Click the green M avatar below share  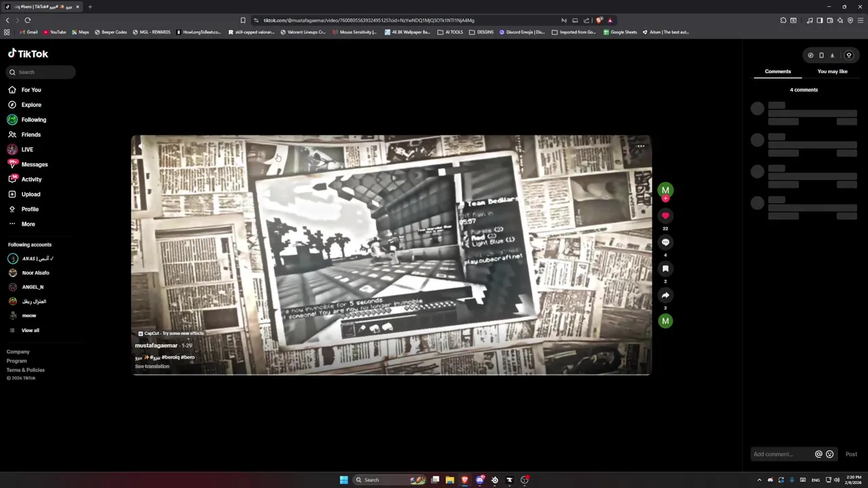click(665, 321)
